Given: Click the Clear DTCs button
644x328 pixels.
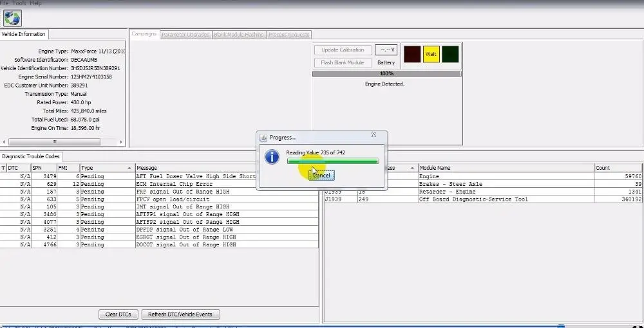Looking at the screenshot, I should [118, 314].
